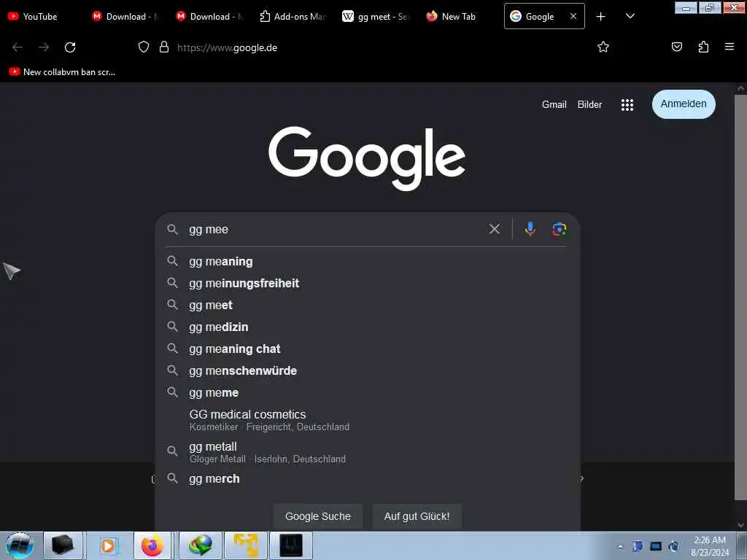Open Google Lens image search icon
This screenshot has width=747, height=560.
point(559,229)
